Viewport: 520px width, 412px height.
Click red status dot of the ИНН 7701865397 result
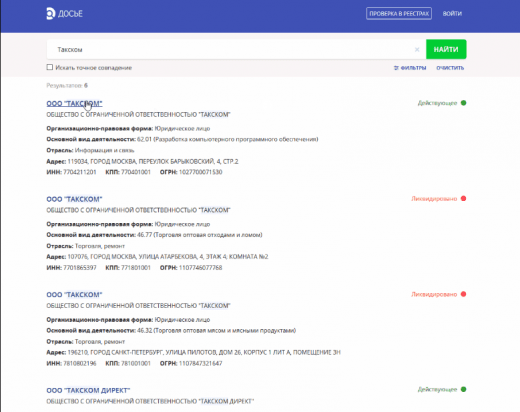click(463, 198)
